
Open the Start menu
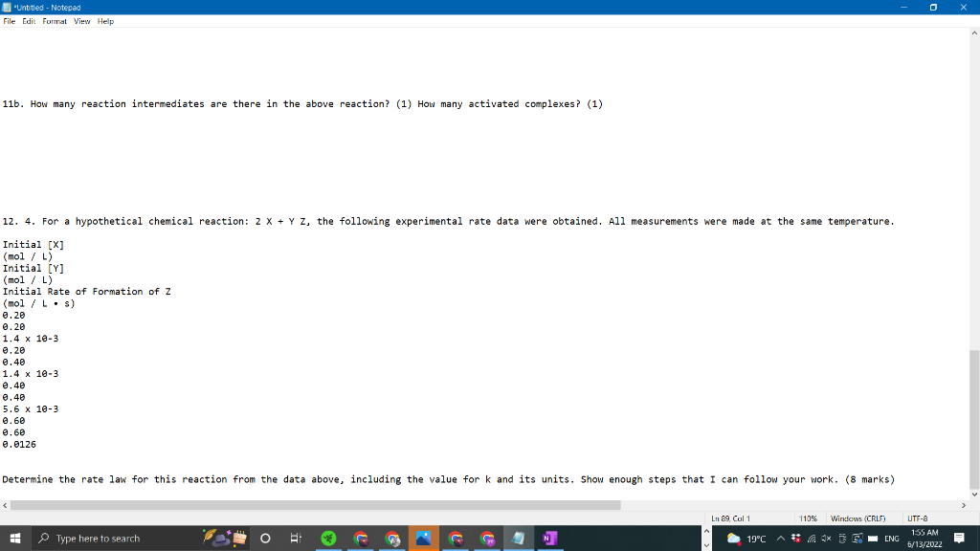(12, 538)
